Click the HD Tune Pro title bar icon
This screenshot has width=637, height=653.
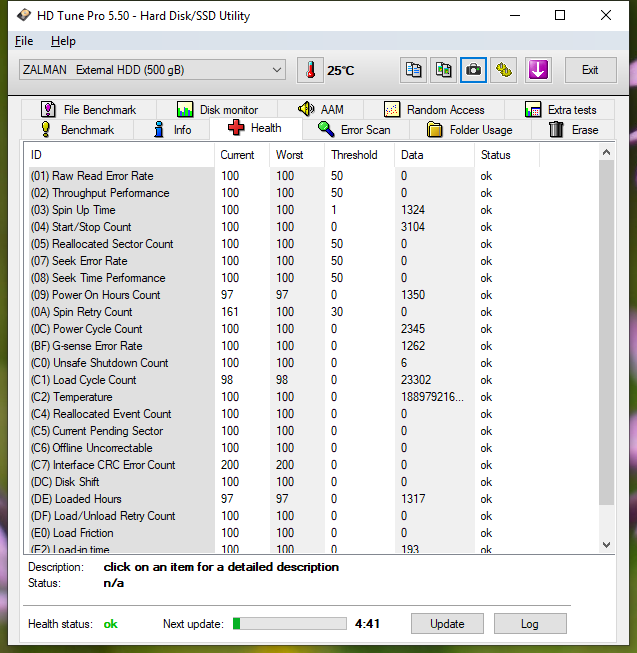tap(24, 15)
